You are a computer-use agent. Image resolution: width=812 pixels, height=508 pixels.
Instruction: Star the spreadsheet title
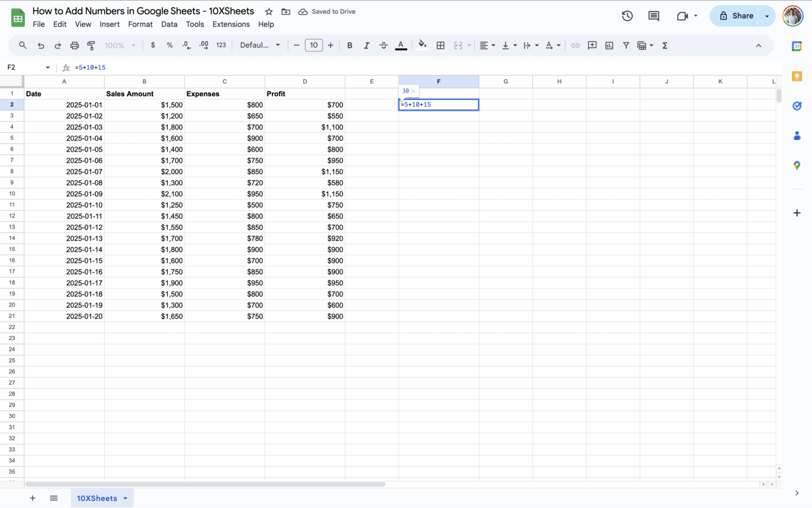coord(269,11)
